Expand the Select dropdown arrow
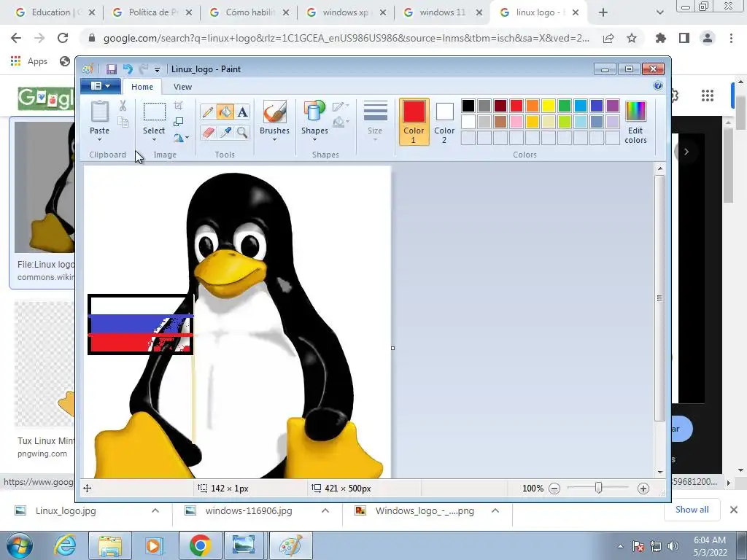 154,140
